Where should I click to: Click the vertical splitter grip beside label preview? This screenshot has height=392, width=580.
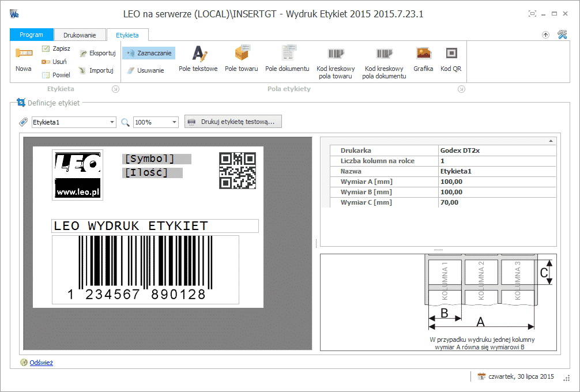(x=317, y=243)
